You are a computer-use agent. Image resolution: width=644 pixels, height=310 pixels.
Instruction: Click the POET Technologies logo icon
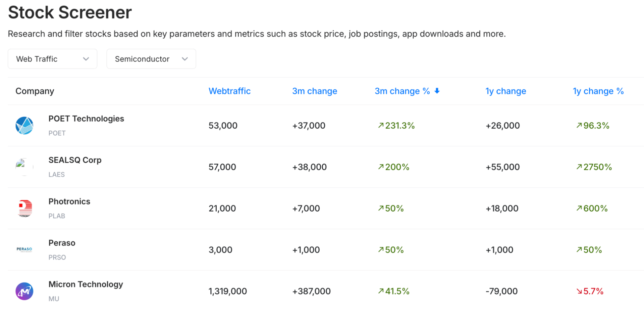[24, 126]
